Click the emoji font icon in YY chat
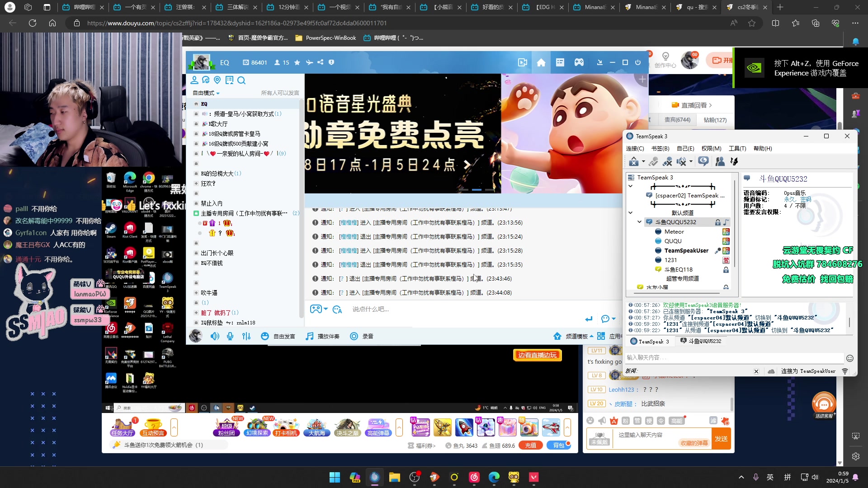This screenshot has height=488, width=868. pyautogui.click(x=337, y=310)
